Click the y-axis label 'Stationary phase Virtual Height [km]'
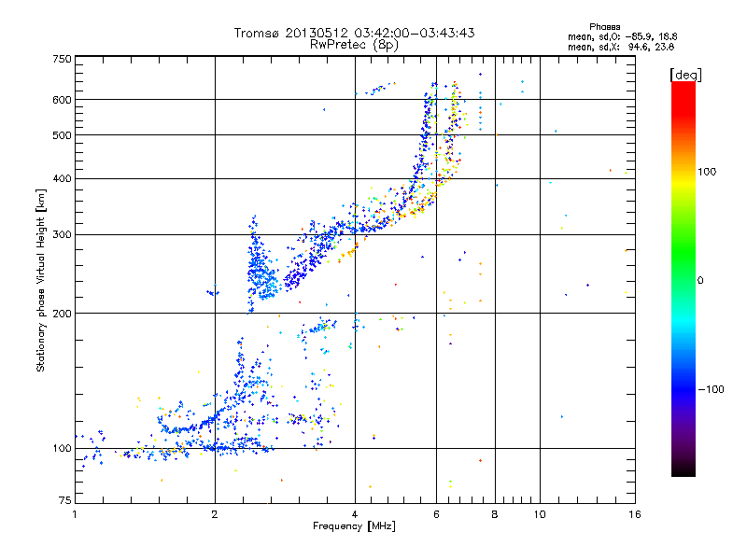Viewport: 747px width, 560px height. 41,280
